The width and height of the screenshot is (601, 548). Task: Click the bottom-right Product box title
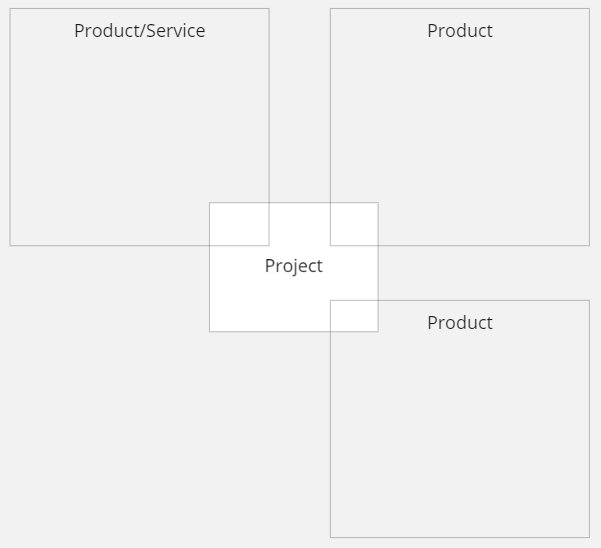459,323
